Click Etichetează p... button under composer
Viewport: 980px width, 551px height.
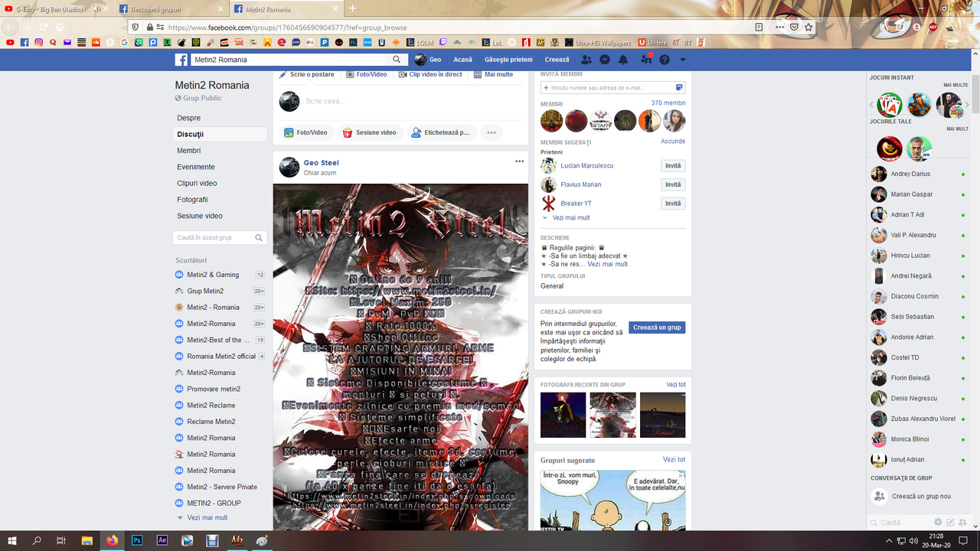[x=440, y=132]
